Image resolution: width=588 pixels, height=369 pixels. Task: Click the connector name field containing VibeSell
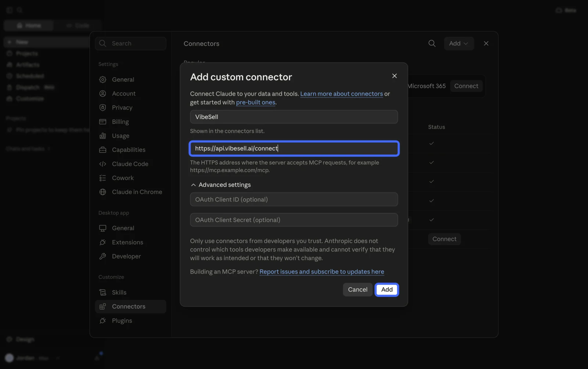tap(294, 117)
